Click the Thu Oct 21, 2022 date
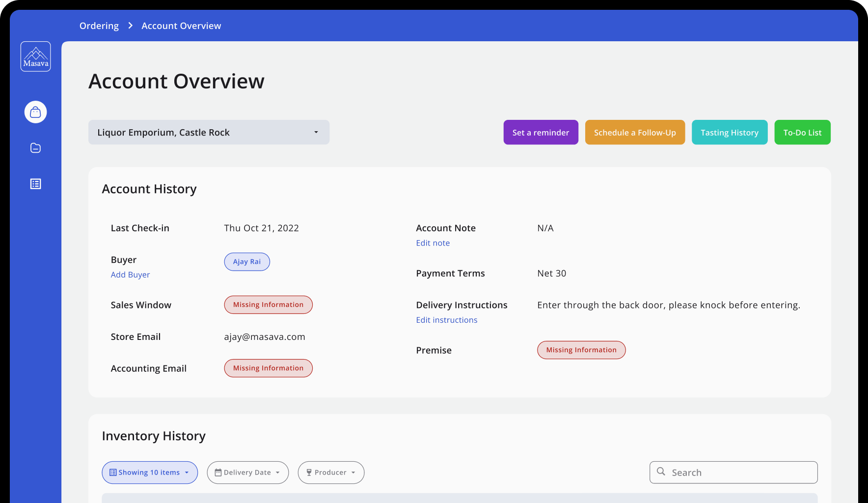This screenshot has width=868, height=503. click(x=261, y=228)
